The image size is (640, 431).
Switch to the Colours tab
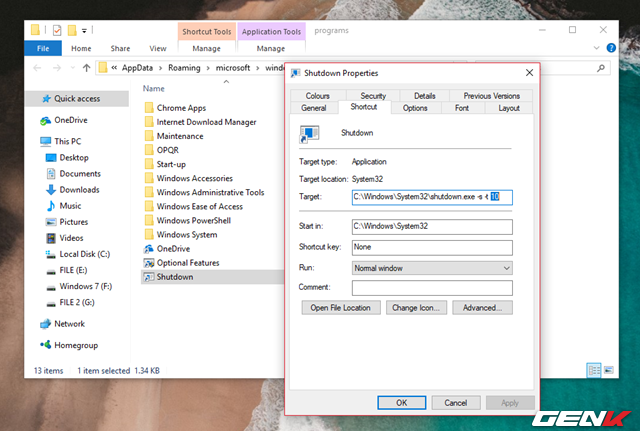[318, 96]
